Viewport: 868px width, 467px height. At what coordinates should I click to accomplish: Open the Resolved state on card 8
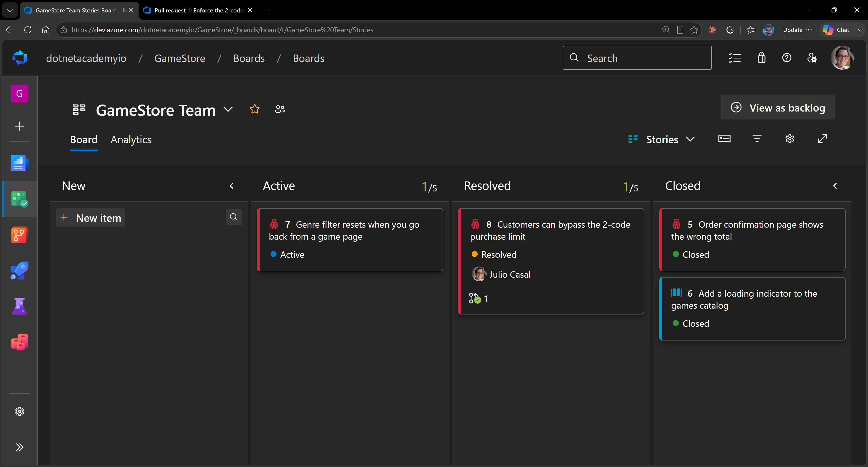click(x=494, y=255)
